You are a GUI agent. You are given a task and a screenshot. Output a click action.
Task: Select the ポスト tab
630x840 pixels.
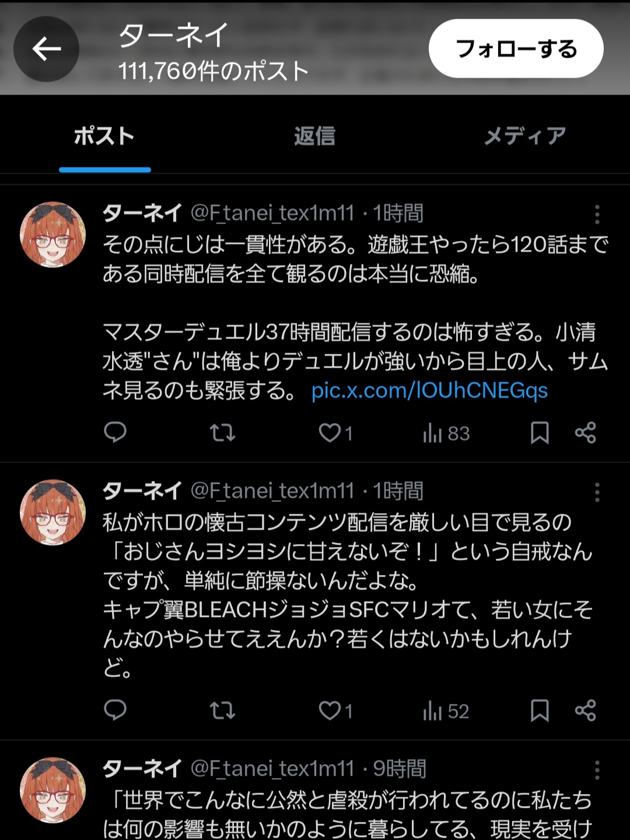(104, 136)
